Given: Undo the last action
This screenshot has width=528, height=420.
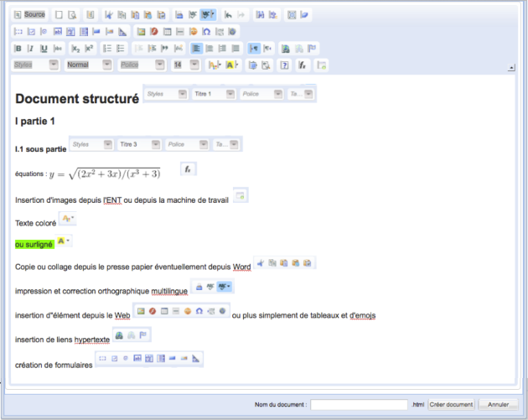Looking at the screenshot, I should pos(228,14).
